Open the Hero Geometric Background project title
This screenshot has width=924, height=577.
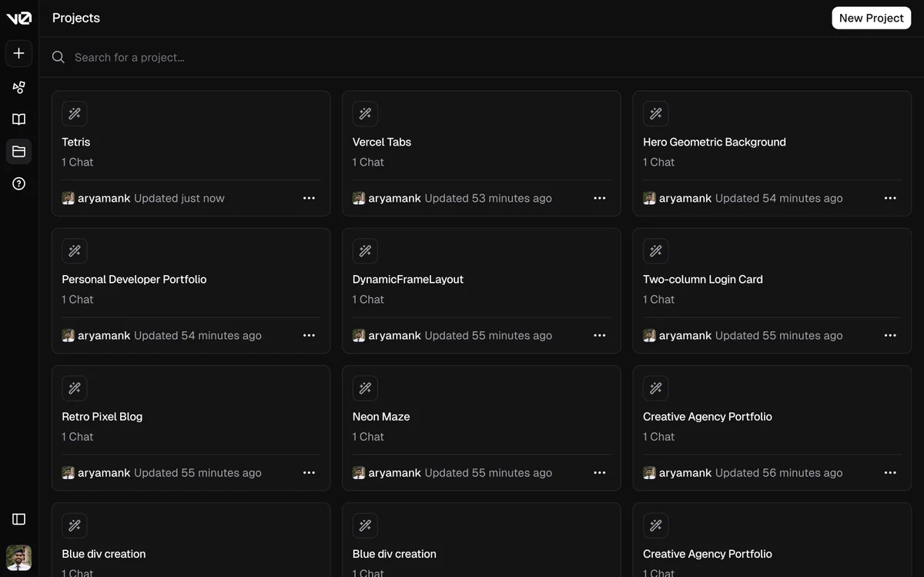click(x=715, y=142)
